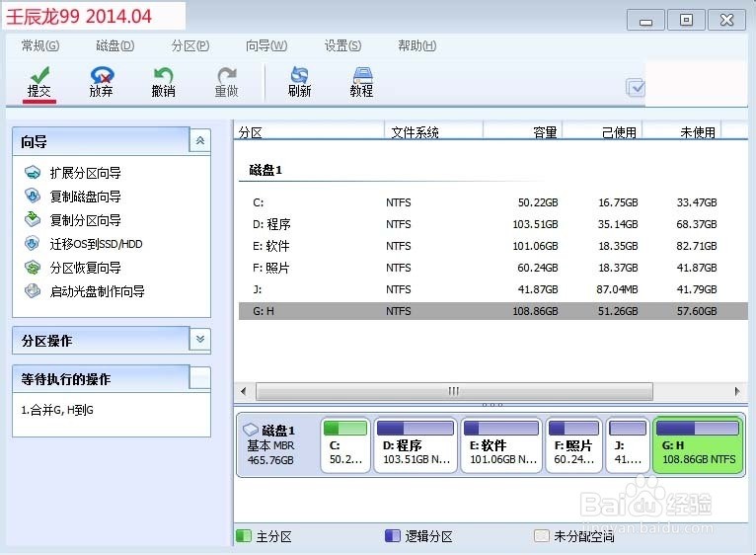Minimize the partition manager window
756x555 pixels.
(x=645, y=21)
